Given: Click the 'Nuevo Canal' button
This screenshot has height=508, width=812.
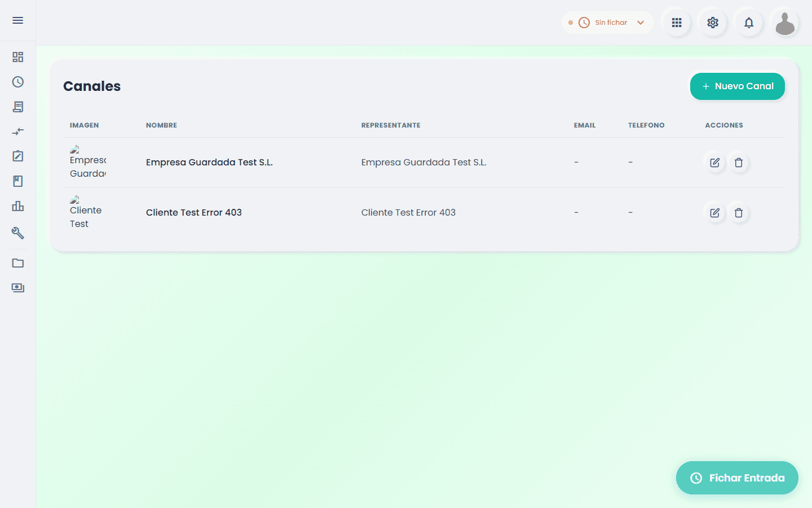Looking at the screenshot, I should pyautogui.click(x=737, y=86).
